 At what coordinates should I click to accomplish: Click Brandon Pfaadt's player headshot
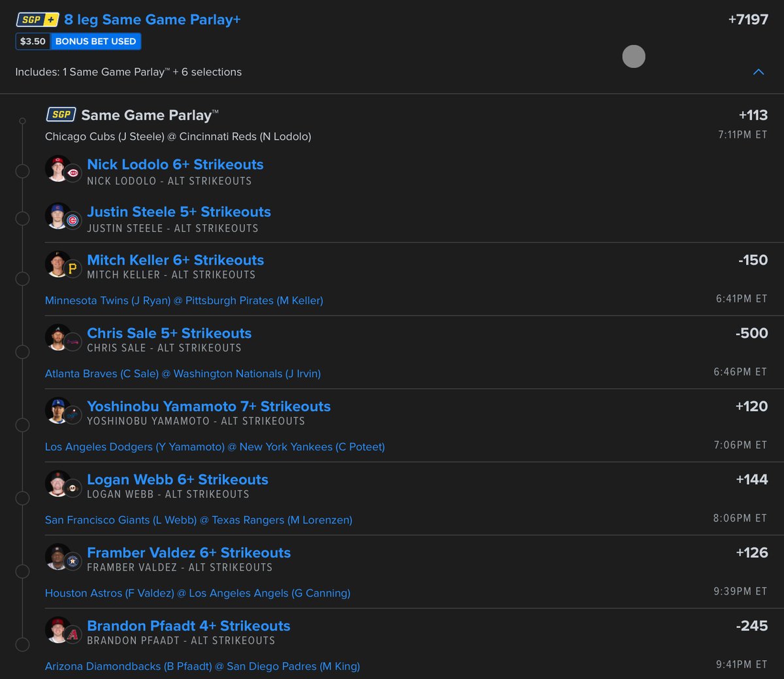(x=57, y=630)
